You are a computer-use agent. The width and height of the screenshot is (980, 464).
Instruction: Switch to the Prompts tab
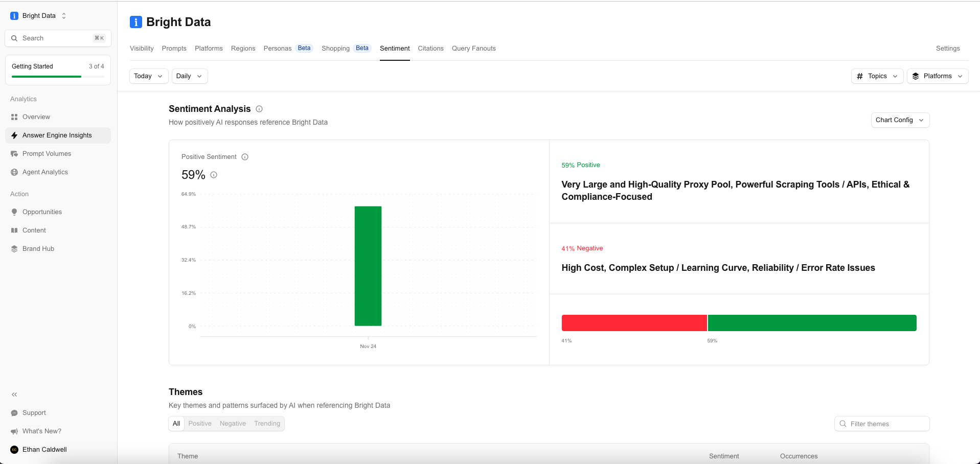[174, 49]
